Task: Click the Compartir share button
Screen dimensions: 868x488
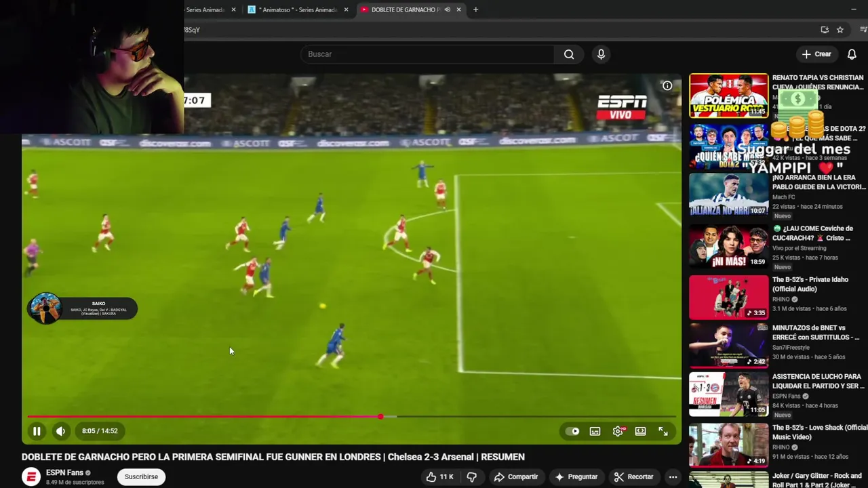Action: (x=516, y=477)
